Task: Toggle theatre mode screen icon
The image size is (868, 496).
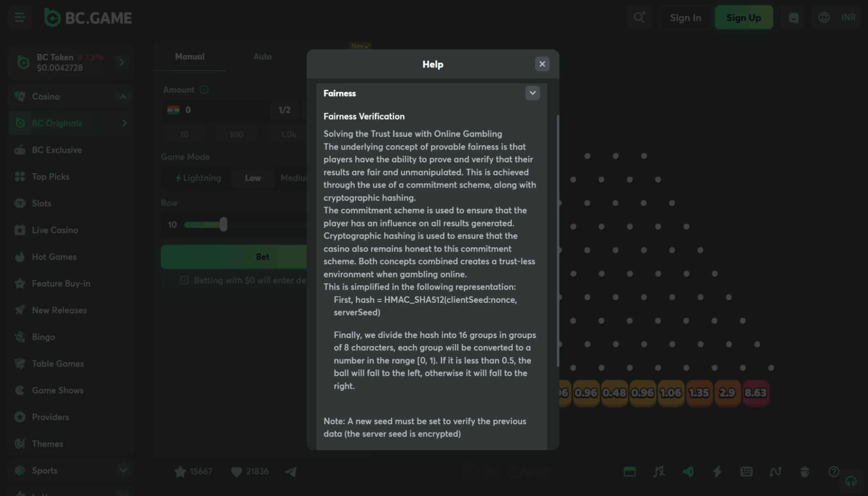Action: click(630, 471)
